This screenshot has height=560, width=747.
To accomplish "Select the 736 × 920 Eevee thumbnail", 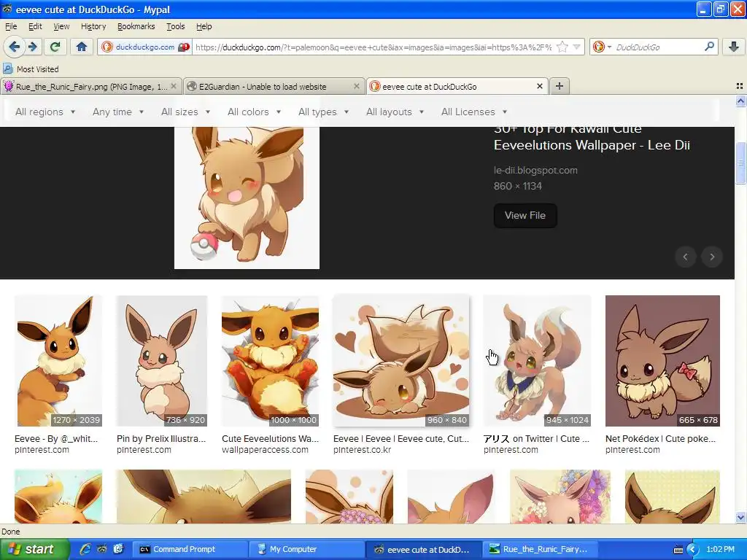I will pyautogui.click(x=162, y=360).
